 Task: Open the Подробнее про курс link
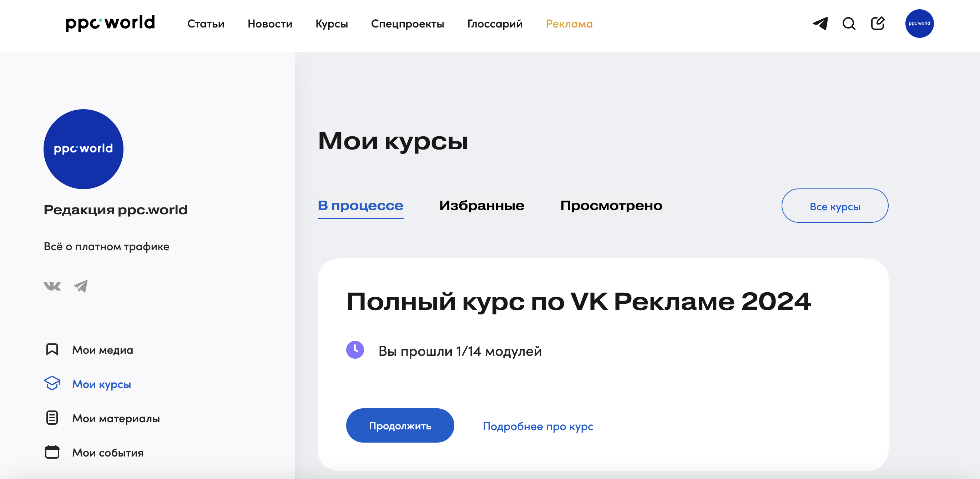pyautogui.click(x=538, y=427)
